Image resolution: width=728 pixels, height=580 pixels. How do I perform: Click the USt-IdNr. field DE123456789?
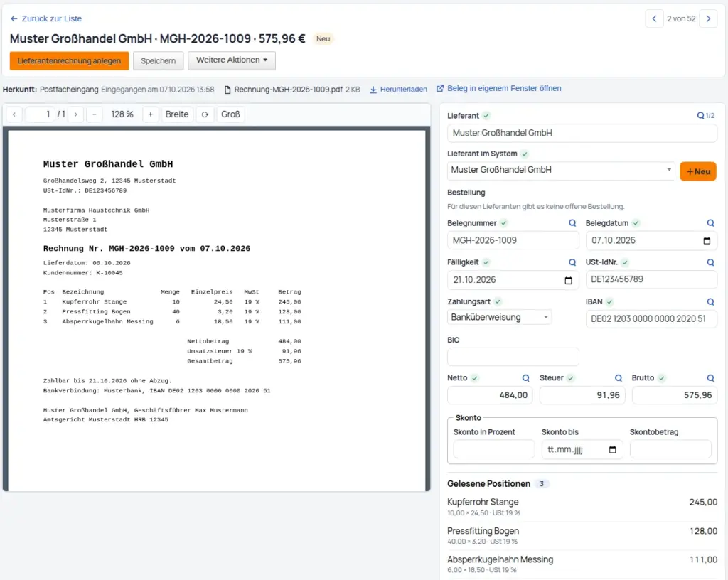pos(651,280)
